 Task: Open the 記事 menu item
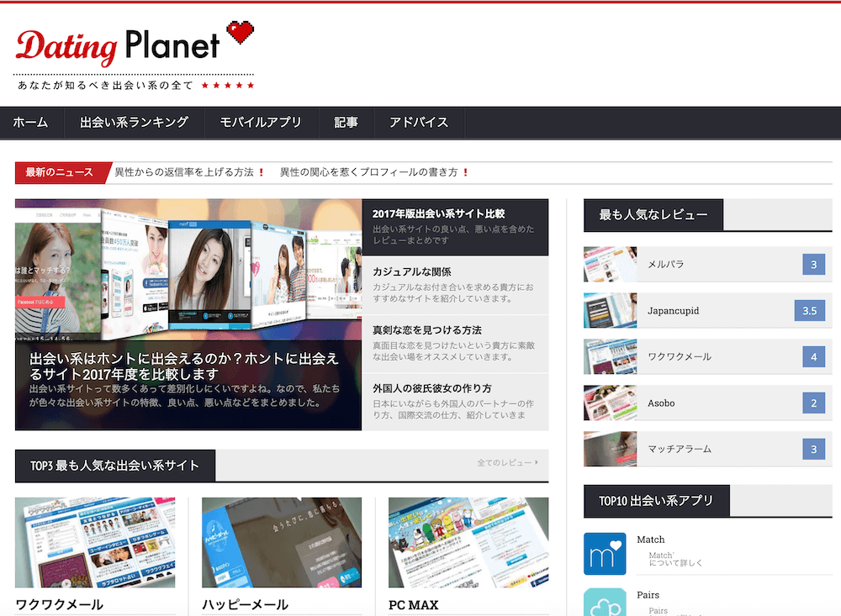(346, 123)
